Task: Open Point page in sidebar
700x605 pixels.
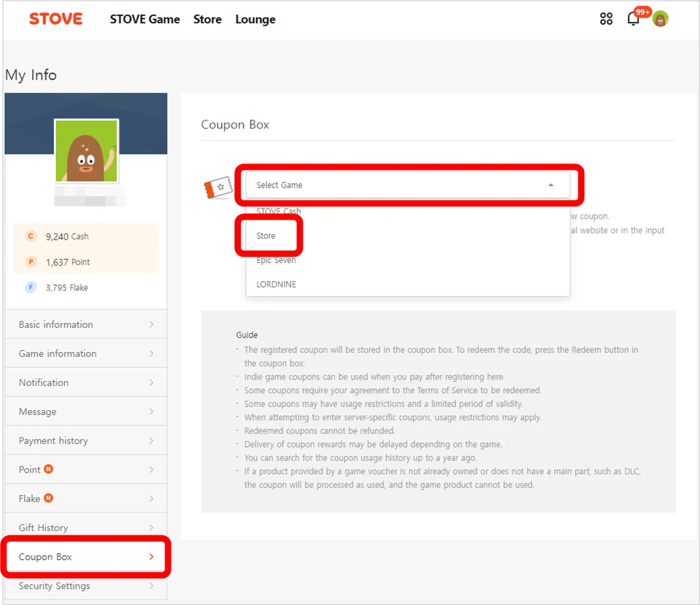Action: click(86, 469)
